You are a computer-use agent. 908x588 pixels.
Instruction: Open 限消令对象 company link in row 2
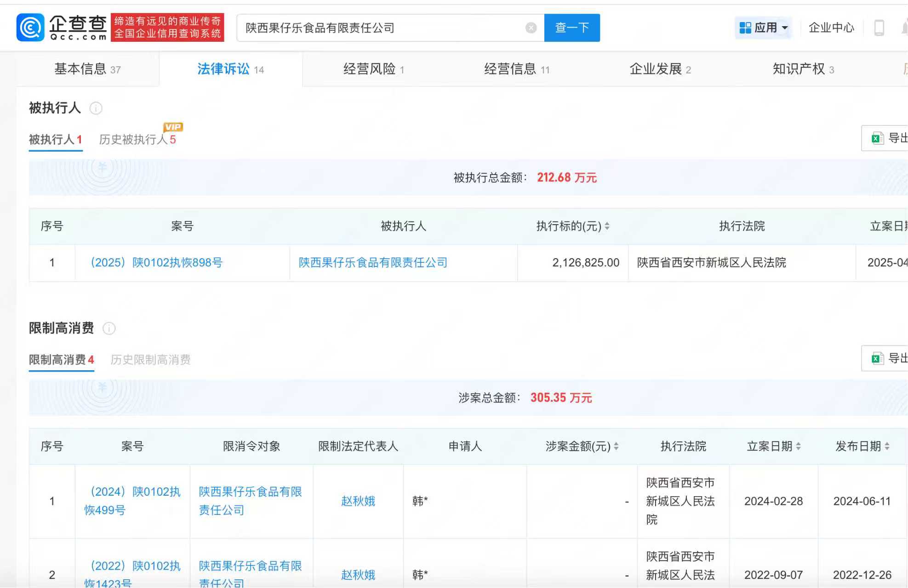coord(251,574)
